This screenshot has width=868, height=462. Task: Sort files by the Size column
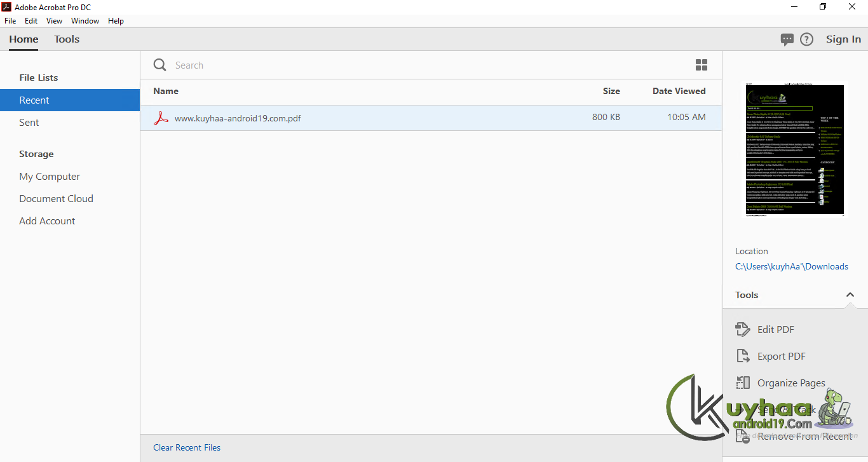point(611,91)
